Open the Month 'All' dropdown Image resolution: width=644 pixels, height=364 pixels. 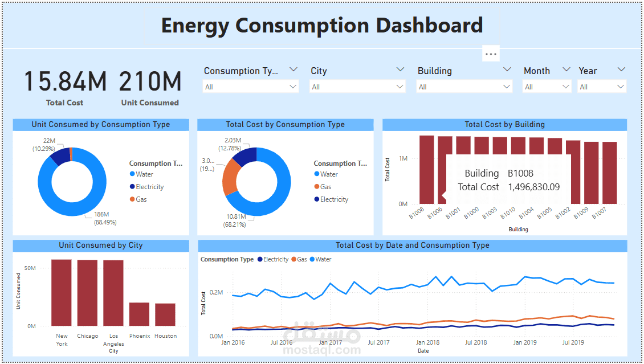tap(547, 87)
